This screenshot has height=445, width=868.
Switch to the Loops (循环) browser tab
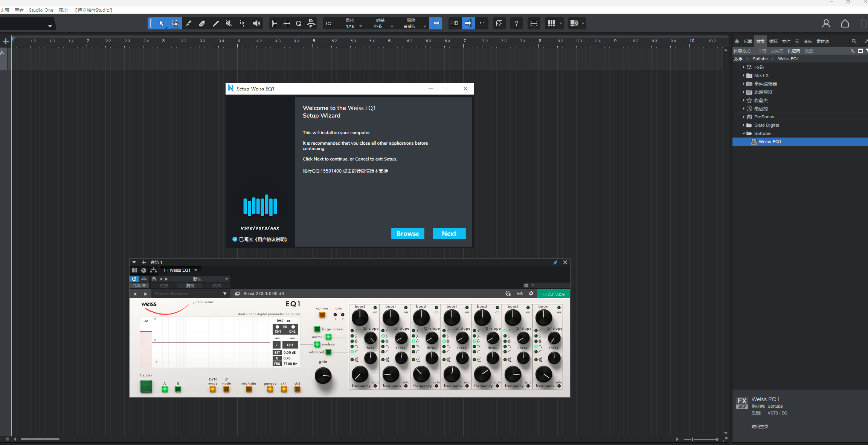[x=773, y=41]
